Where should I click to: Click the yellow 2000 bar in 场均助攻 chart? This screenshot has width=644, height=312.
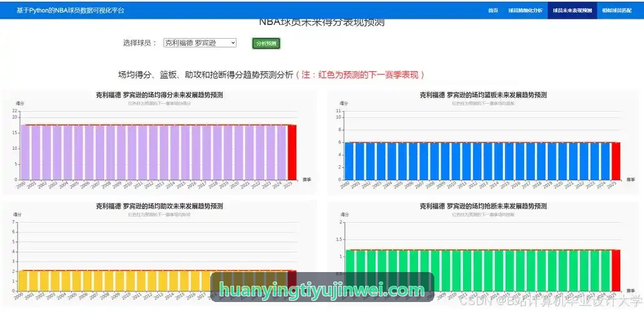coord(22,280)
